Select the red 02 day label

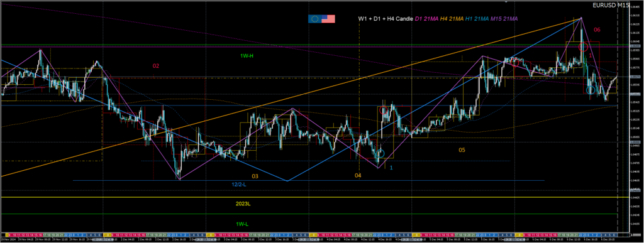point(156,65)
